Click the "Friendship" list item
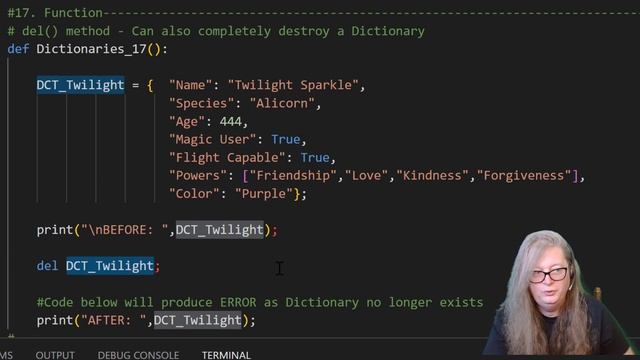 click(x=293, y=176)
